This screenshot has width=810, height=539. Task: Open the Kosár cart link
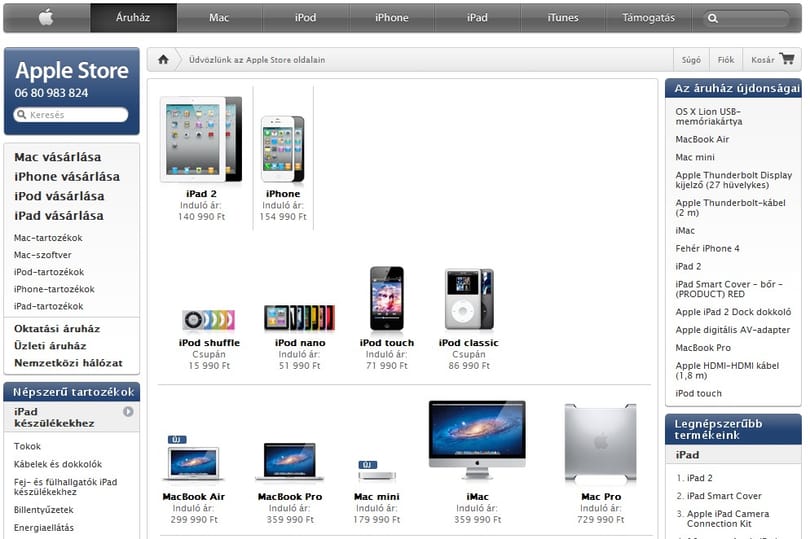[x=763, y=59]
